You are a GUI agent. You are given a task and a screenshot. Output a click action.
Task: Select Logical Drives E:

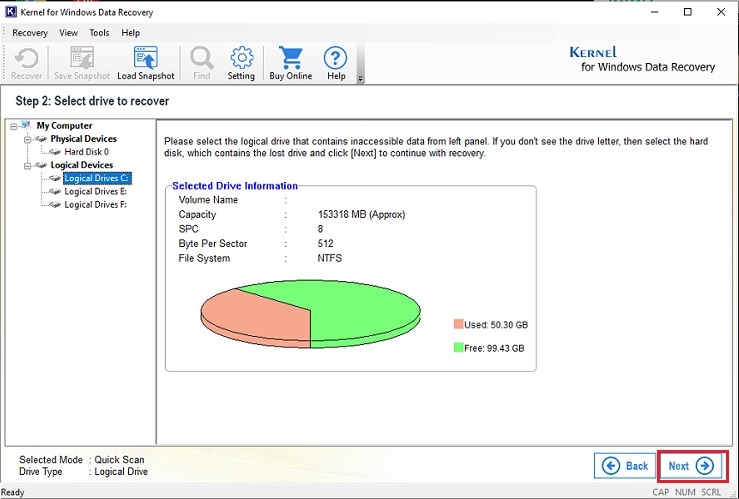pyautogui.click(x=96, y=191)
